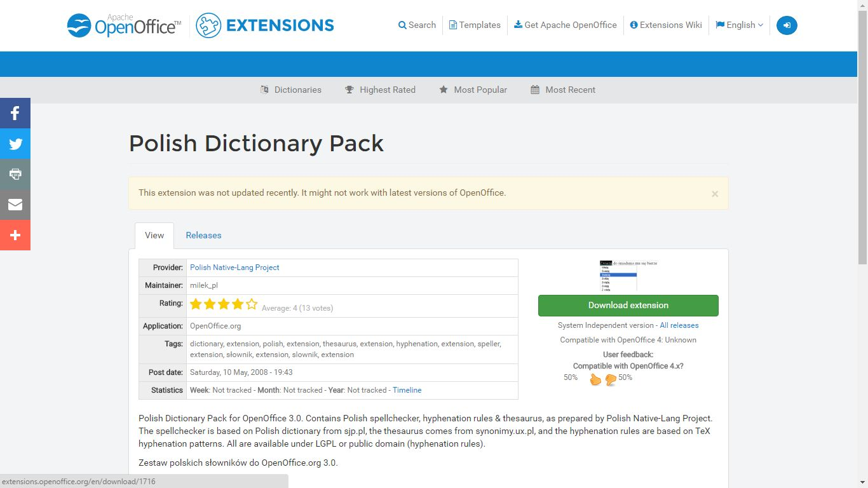
Task: Open more sharing options plus icon
Action: click(x=15, y=235)
